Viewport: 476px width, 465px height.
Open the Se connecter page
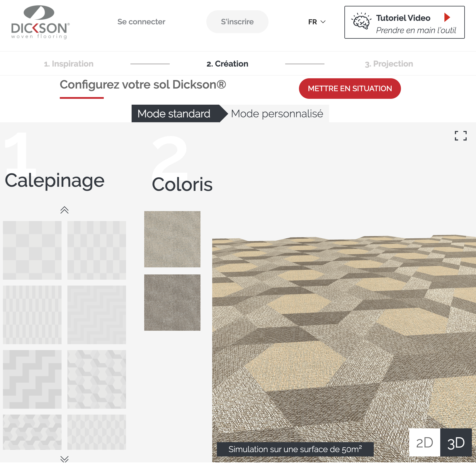click(x=142, y=22)
